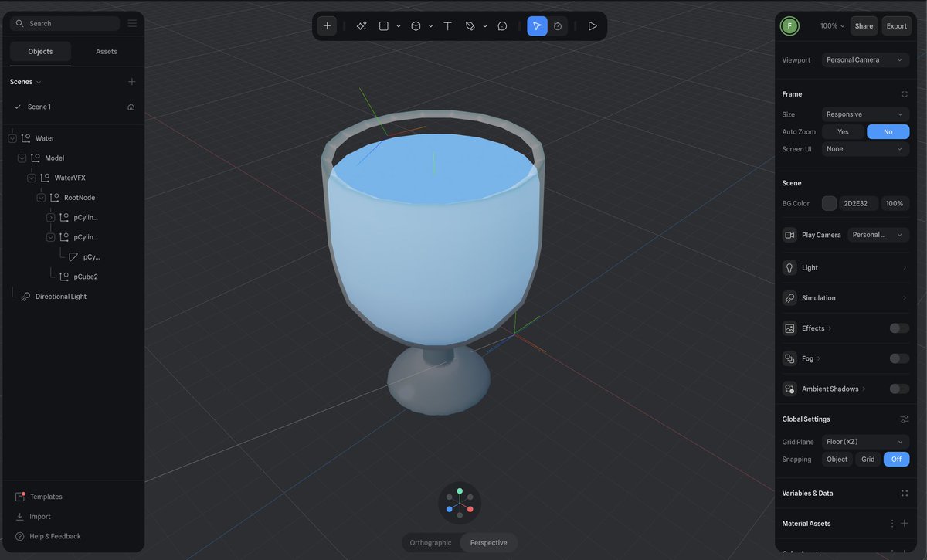Click the Effects image icon

(x=789, y=328)
